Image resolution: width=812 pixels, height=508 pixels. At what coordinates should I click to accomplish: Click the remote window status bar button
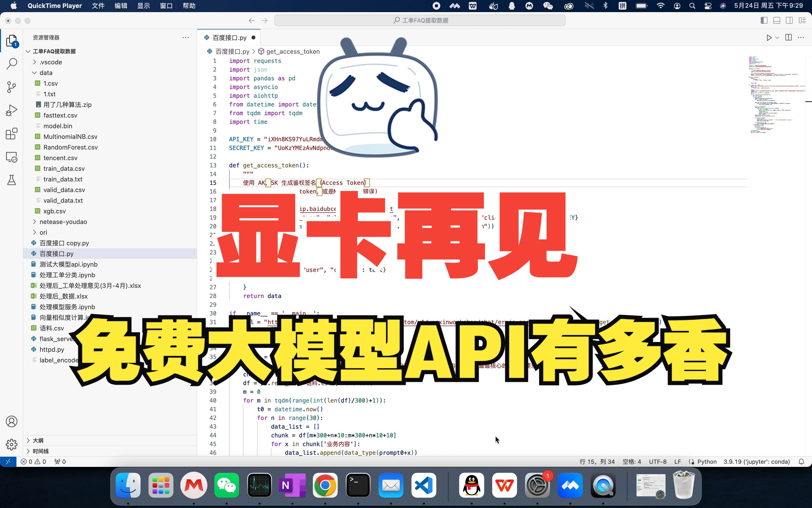(x=8, y=462)
